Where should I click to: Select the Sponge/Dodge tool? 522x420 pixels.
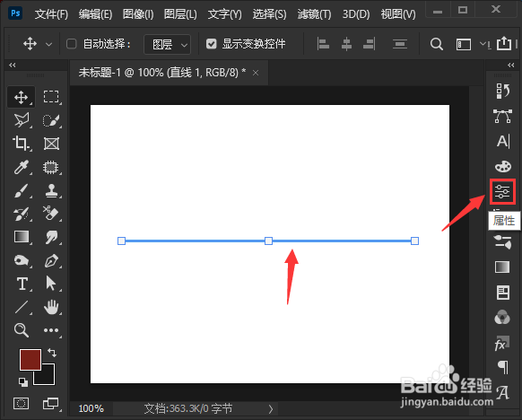click(x=22, y=260)
